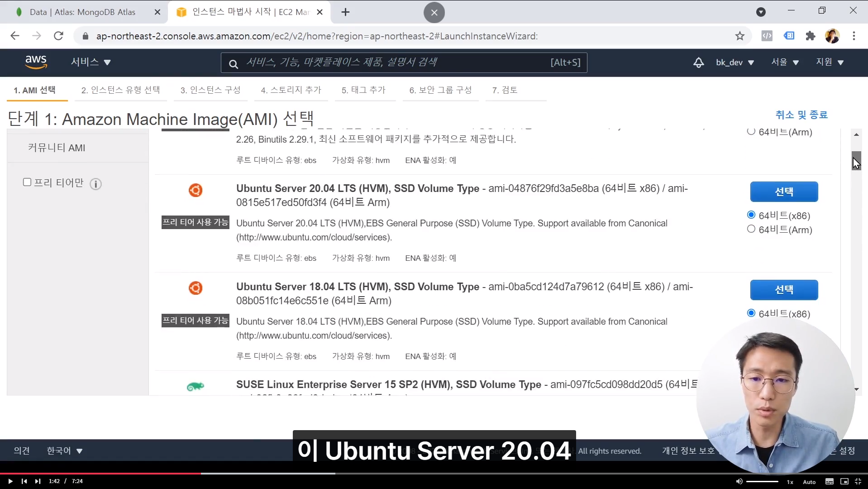
Task: Go to step 5. 태그 추가
Action: tap(363, 90)
